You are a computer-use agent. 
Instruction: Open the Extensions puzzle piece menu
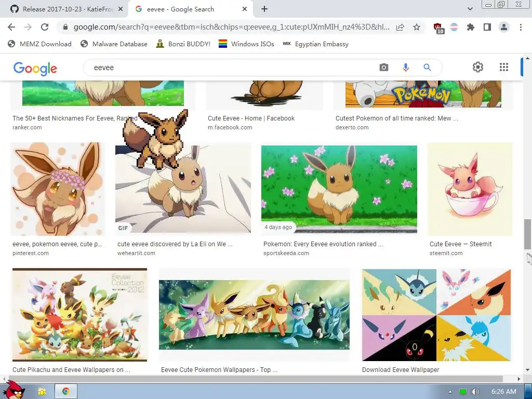click(x=471, y=27)
